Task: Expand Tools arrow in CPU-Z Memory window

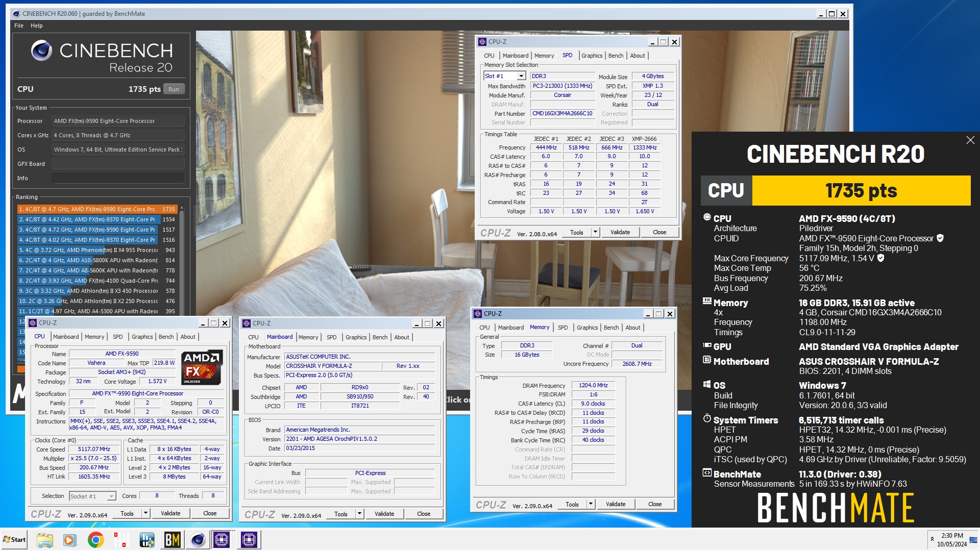Action: click(x=591, y=504)
